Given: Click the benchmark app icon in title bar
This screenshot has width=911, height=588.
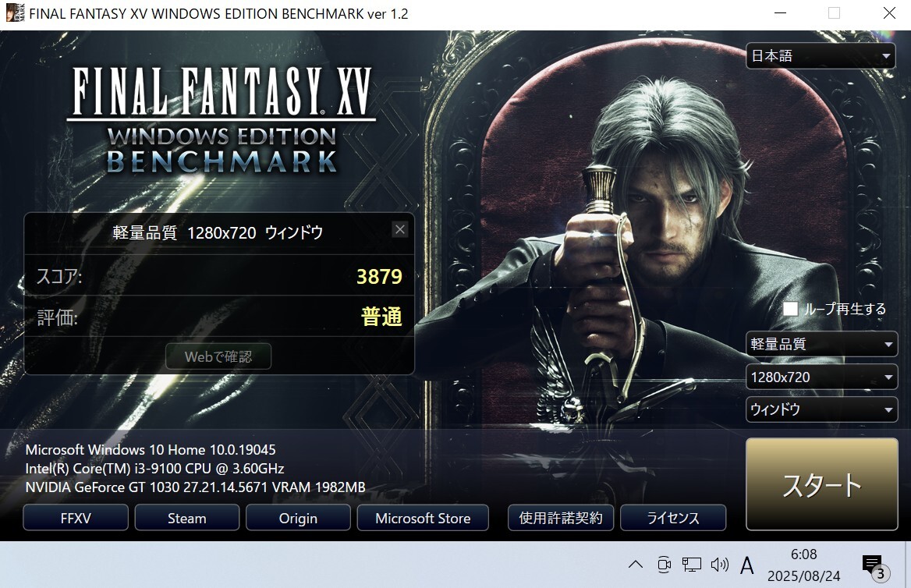Looking at the screenshot, I should 15,12.
